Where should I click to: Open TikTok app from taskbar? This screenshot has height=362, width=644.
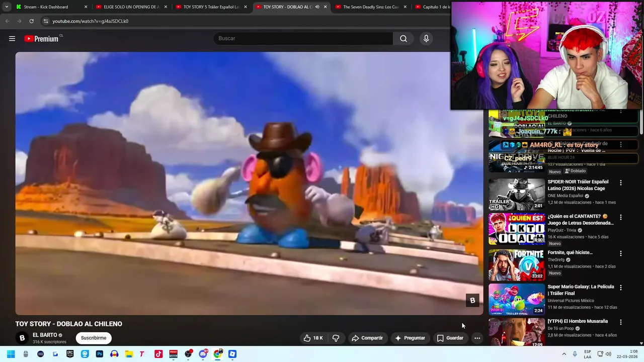coord(158,354)
